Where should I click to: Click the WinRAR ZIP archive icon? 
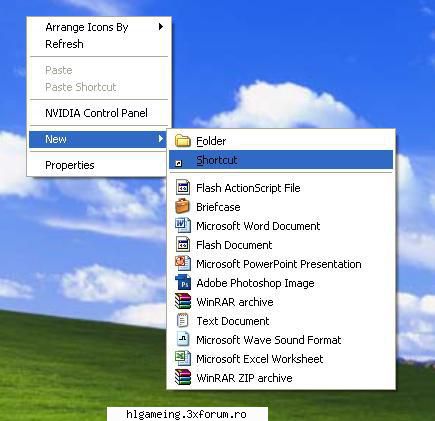tap(183, 377)
